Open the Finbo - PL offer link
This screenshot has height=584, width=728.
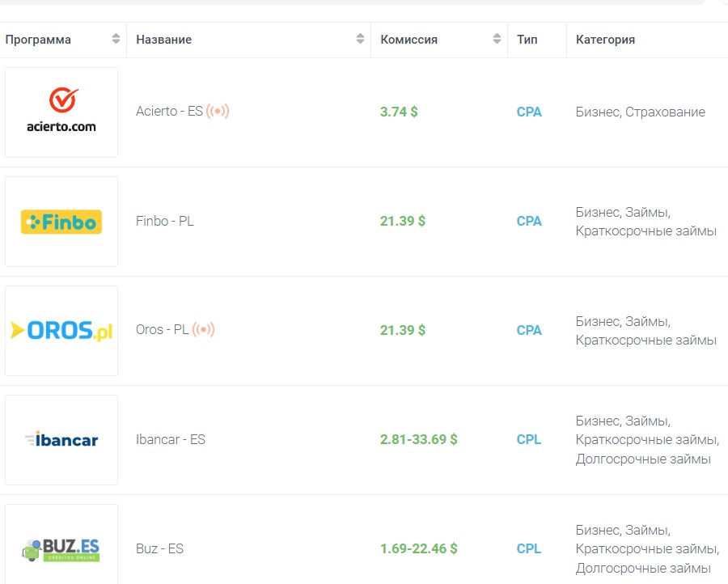[x=165, y=221]
